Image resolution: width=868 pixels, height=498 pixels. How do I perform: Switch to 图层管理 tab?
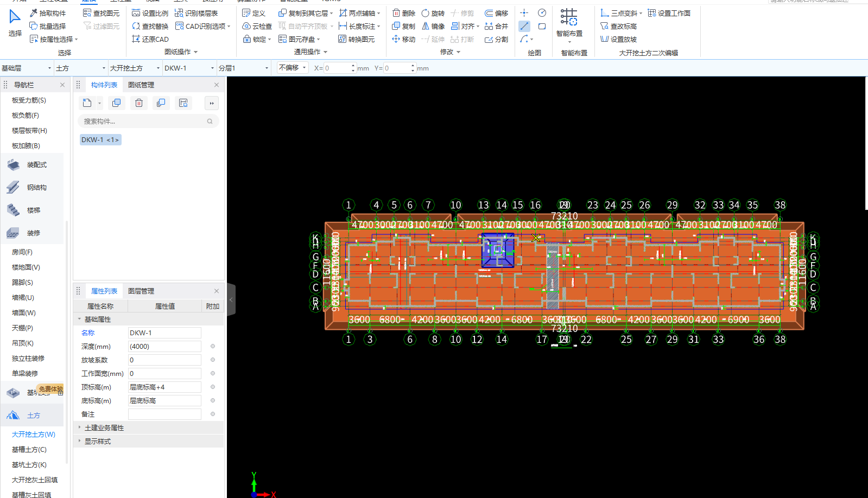(x=141, y=291)
